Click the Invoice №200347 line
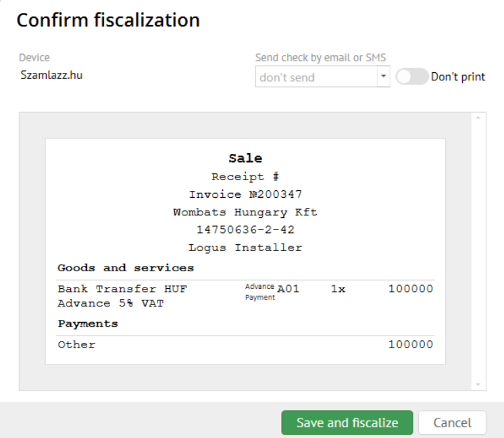Image resolution: width=504 pixels, height=438 pixels. (x=245, y=194)
